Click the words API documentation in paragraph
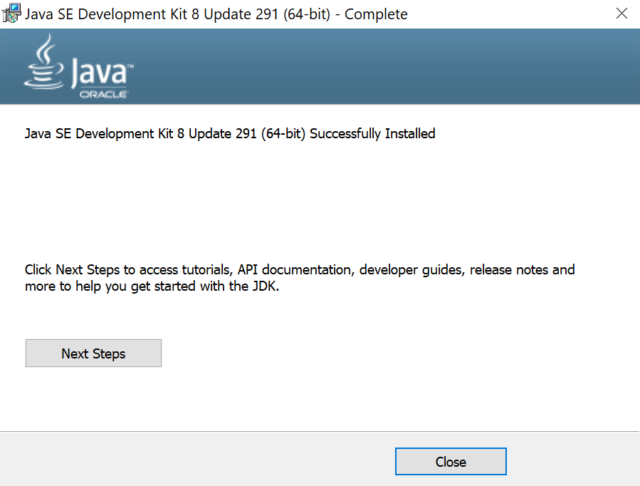 [294, 270]
